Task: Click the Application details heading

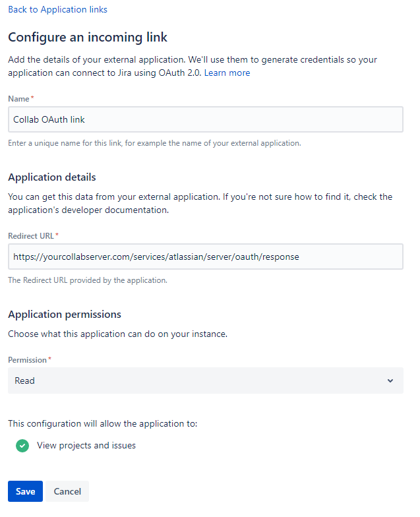Action: coord(51,177)
